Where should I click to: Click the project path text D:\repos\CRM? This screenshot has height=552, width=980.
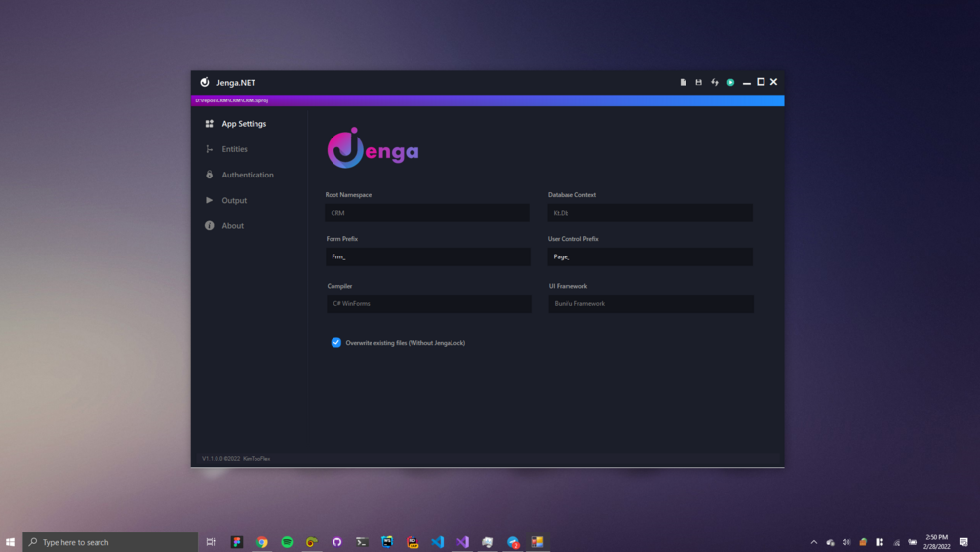[x=232, y=100]
